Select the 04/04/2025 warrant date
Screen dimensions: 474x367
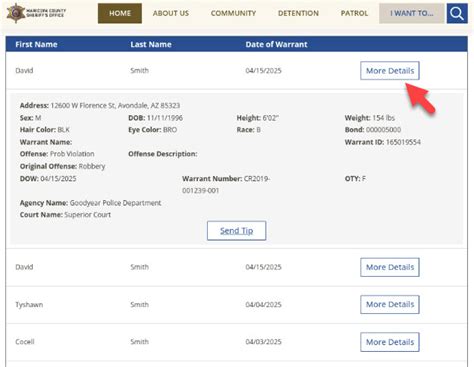[263, 305]
